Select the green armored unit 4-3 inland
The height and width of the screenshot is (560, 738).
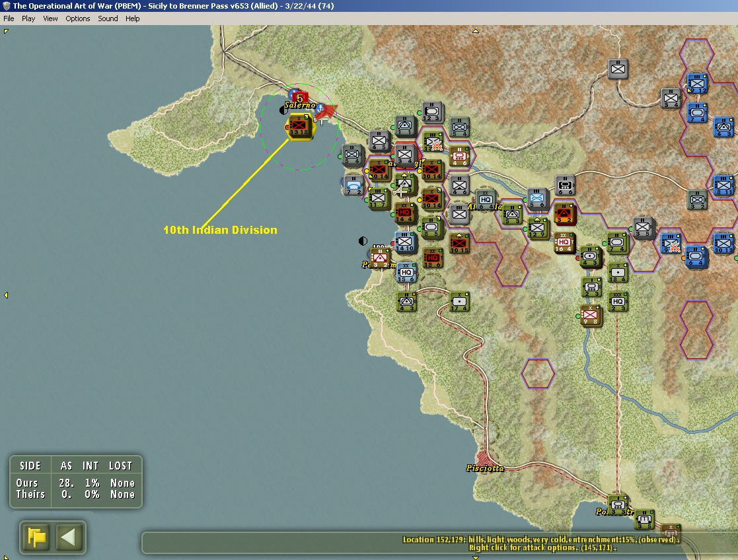(590, 258)
